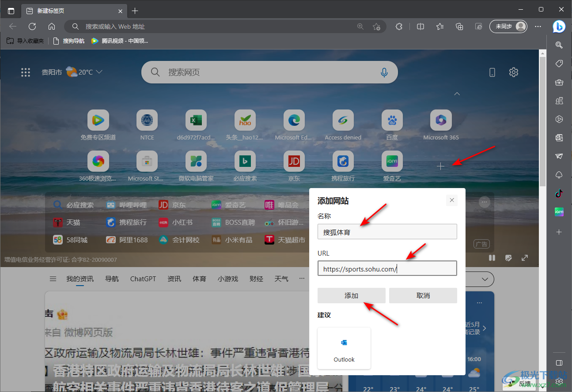Click the 未同步 profile button
Viewport: 572px width, 392px height.
508,26
